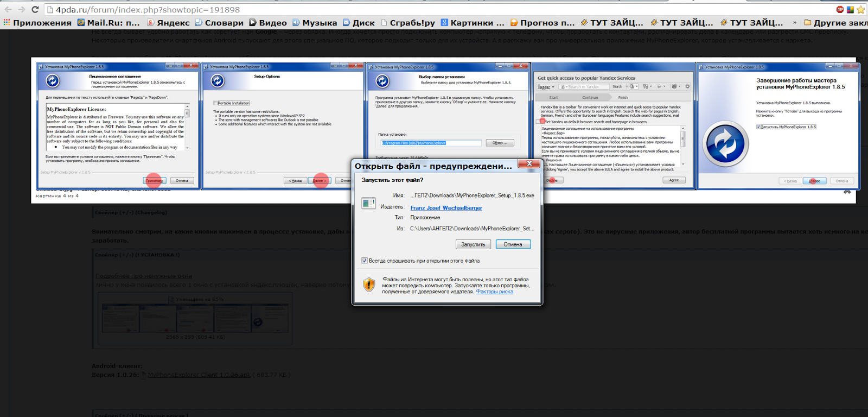Open the Музыка bookmark
This screenshot has width=868, height=417.
(315, 23)
